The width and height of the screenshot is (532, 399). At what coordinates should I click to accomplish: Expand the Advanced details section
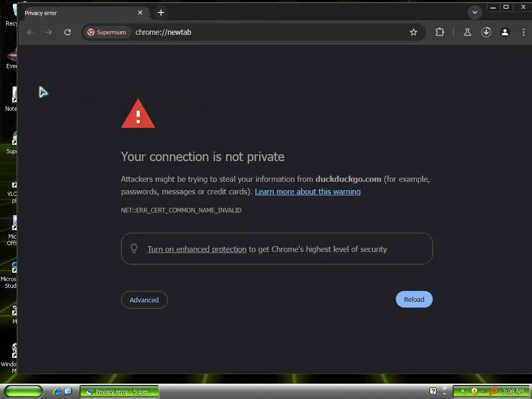(144, 300)
